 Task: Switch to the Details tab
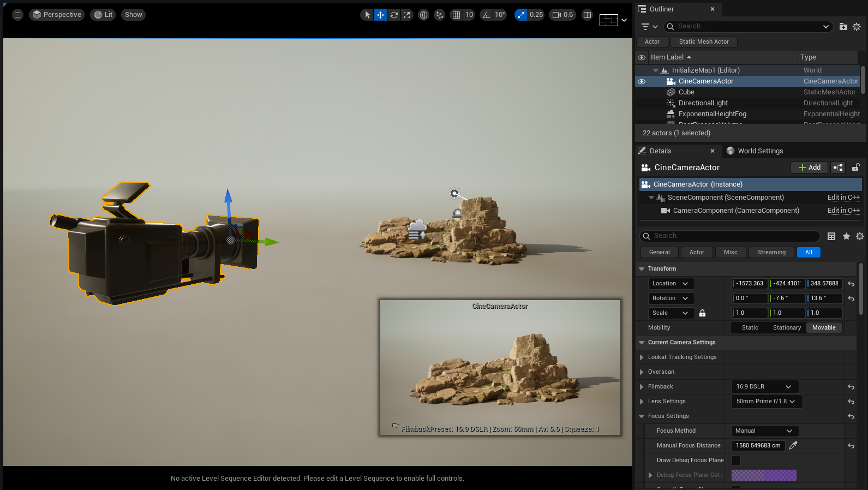660,151
